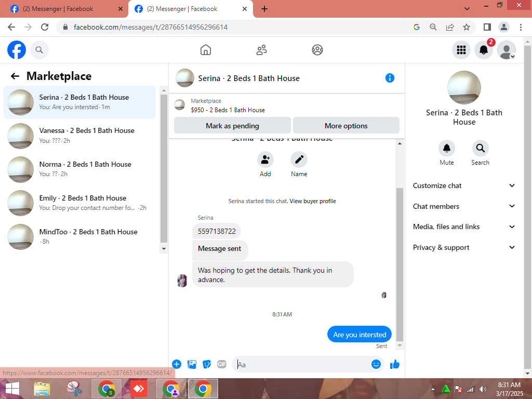
Task: Open Vanessa 2 Beds 1 Bath House chat
Action: pyautogui.click(x=79, y=136)
